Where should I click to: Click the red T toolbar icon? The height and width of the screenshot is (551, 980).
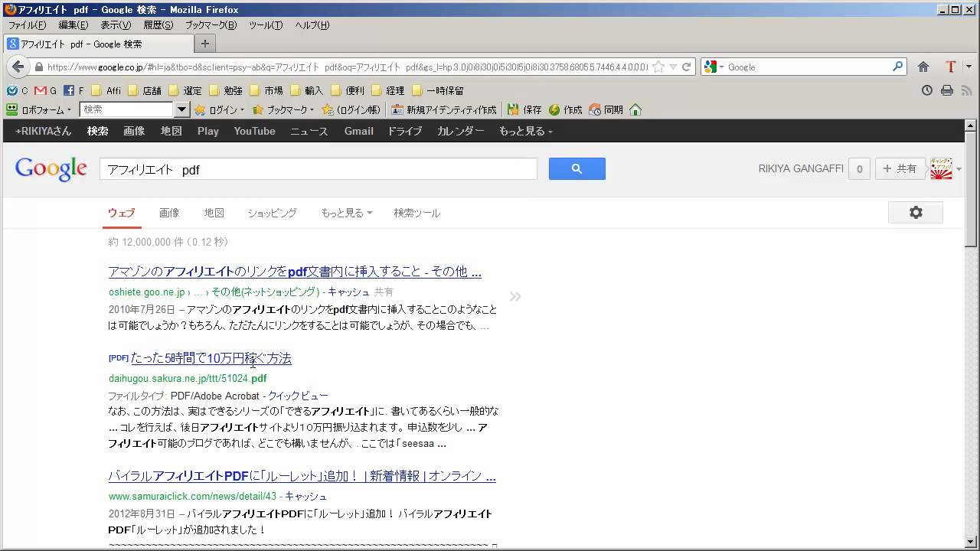pyautogui.click(x=951, y=67)
